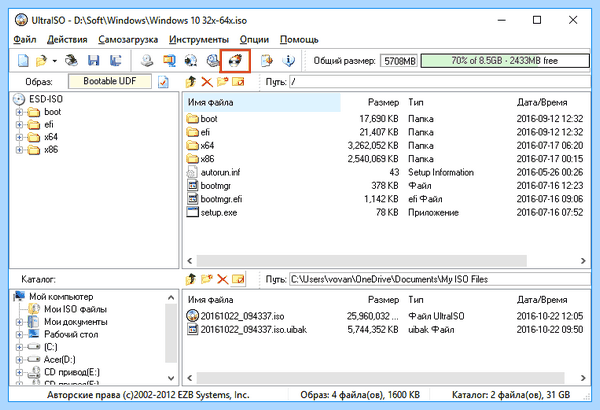The image size is (600, 410).
Task: Expand the boot folder in image tree
Action: (x=19, y=112)
